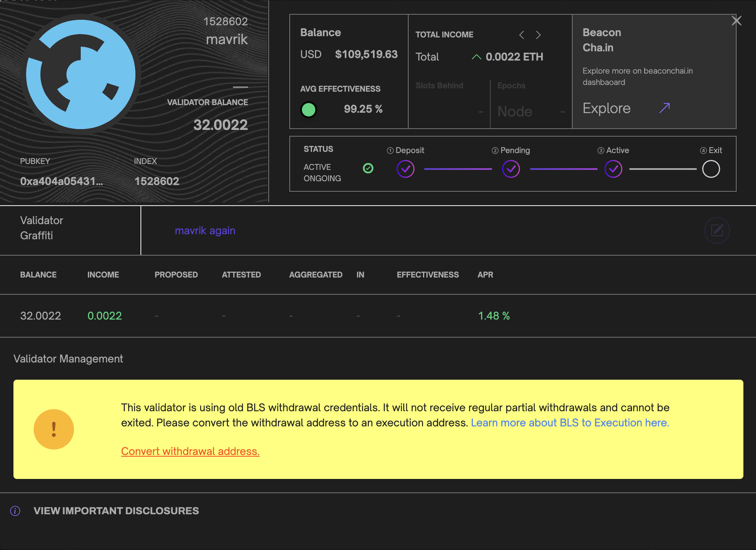756x550 pixels.
Task: Click the 99.25 % effectiveness value
Action: point(363,109)
